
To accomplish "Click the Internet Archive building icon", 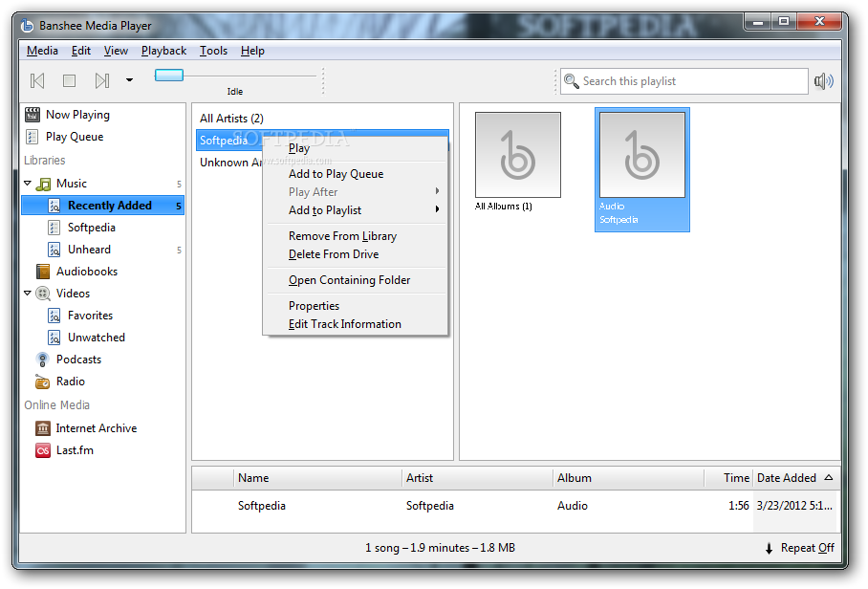I will click(x=43, y=428).
